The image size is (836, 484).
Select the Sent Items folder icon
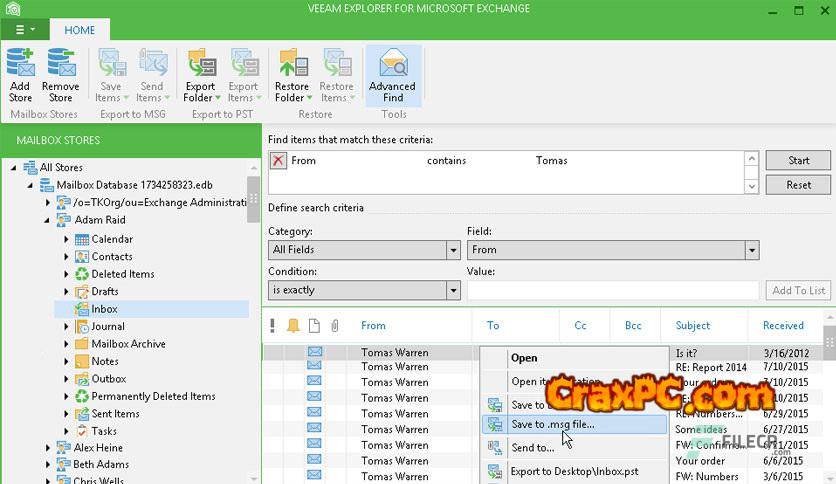82,414
